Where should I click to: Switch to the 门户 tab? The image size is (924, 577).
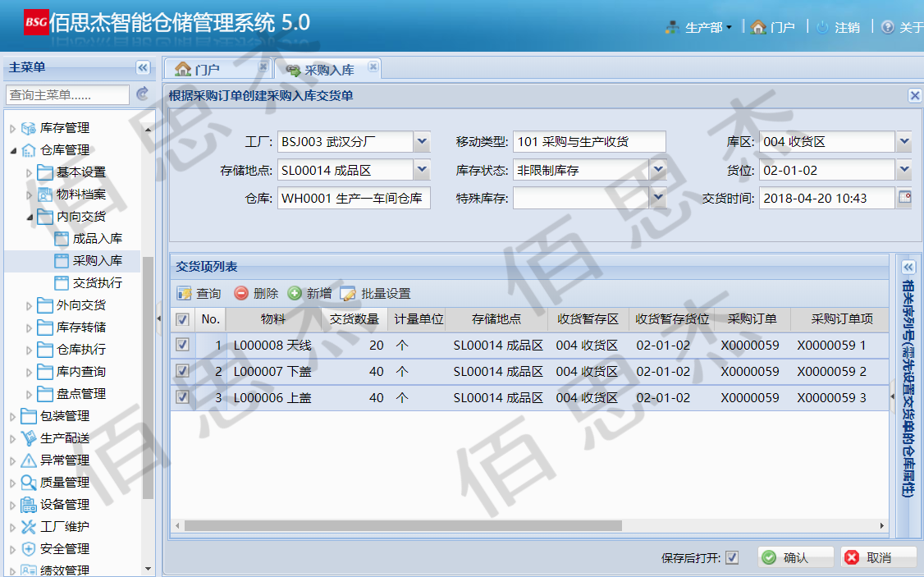pos(217,69)
